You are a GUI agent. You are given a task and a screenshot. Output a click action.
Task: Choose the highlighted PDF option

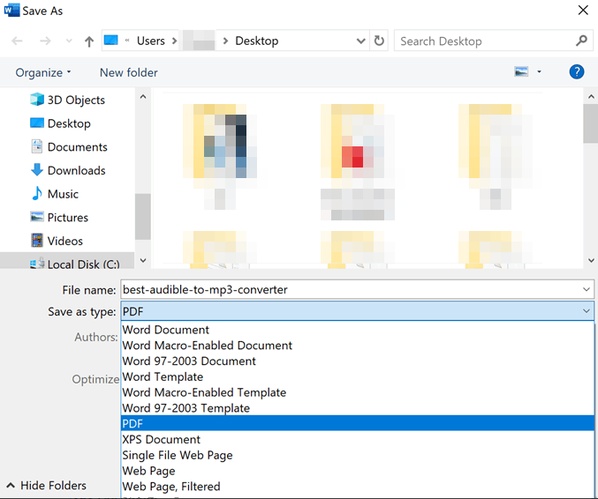click(x=358, y=423)
